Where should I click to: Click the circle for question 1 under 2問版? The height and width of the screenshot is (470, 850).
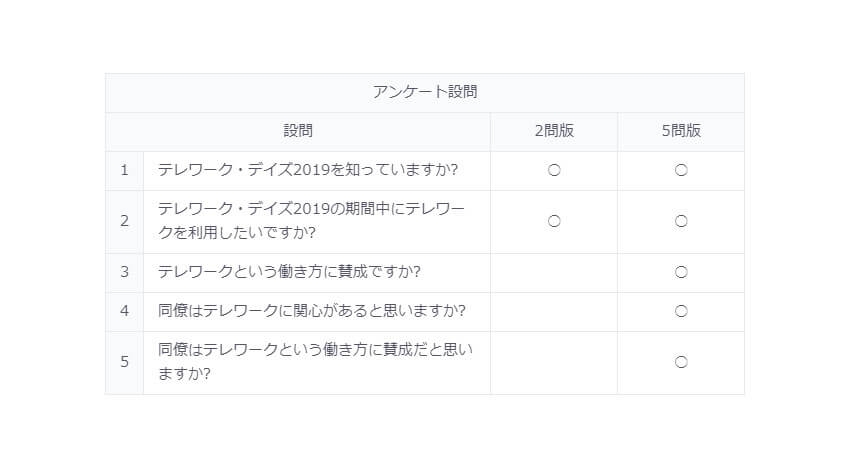tap(553, 170)
